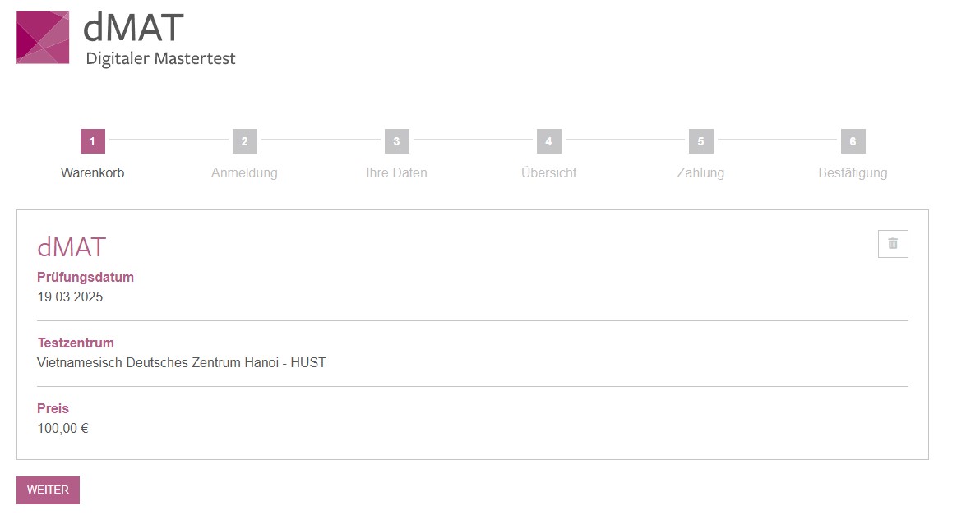Click the Vietnamesisch Deutsches Zentrum Hanoi text
Screen dimensions: 980x515
(181, 362)
